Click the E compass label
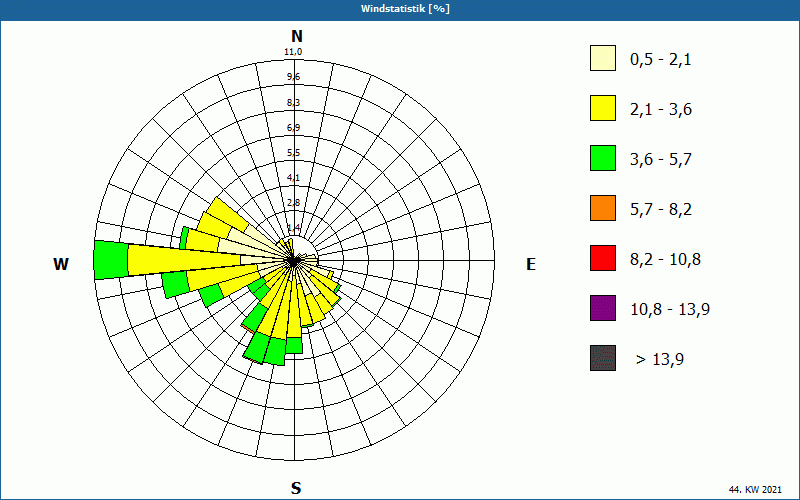The image size is (800, 500). 531,264
